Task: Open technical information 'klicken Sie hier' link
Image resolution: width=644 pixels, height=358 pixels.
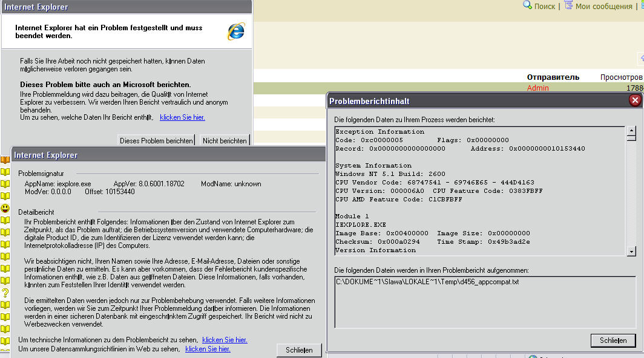Action: point(225,340)
